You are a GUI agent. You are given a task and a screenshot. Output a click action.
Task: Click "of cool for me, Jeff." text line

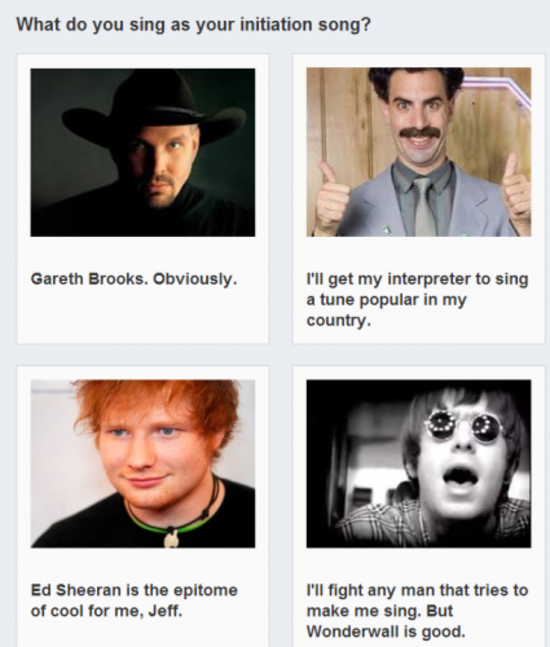pos(106,611)
